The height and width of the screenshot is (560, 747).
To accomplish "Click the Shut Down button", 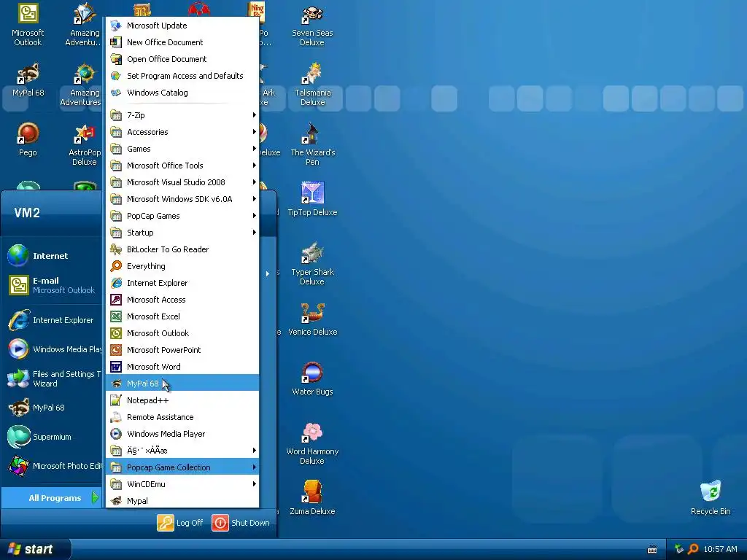I will pyautogui.click(x=241, y=522).
